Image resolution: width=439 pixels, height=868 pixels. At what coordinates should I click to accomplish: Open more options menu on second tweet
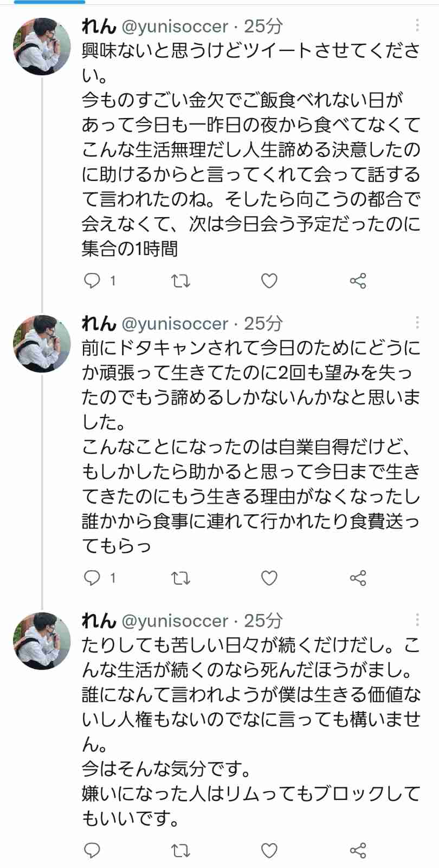[x=417, y=323]
